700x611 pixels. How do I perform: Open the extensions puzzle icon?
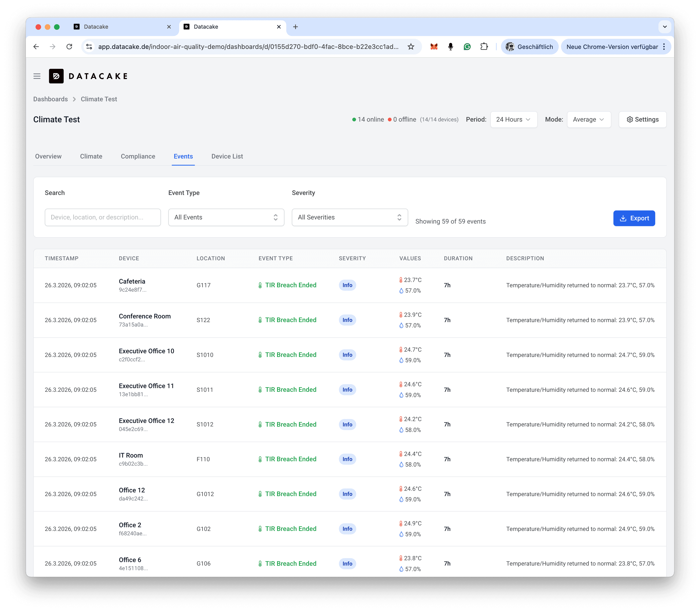pos(484,47)
